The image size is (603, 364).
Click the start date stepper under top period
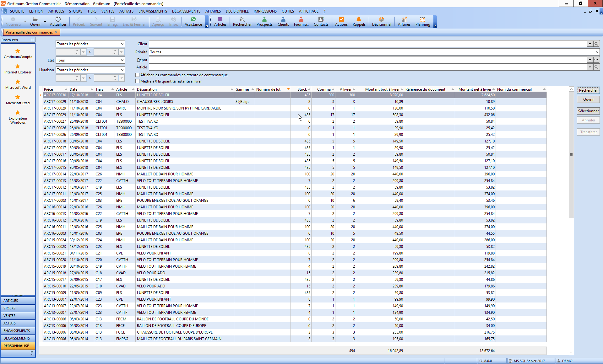(77, 52)
